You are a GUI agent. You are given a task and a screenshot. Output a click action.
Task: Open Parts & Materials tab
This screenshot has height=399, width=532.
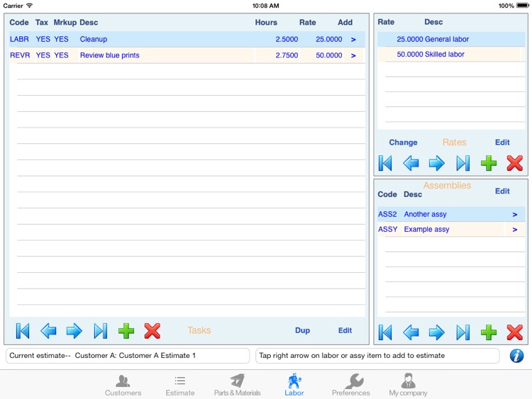coord(237,385)
